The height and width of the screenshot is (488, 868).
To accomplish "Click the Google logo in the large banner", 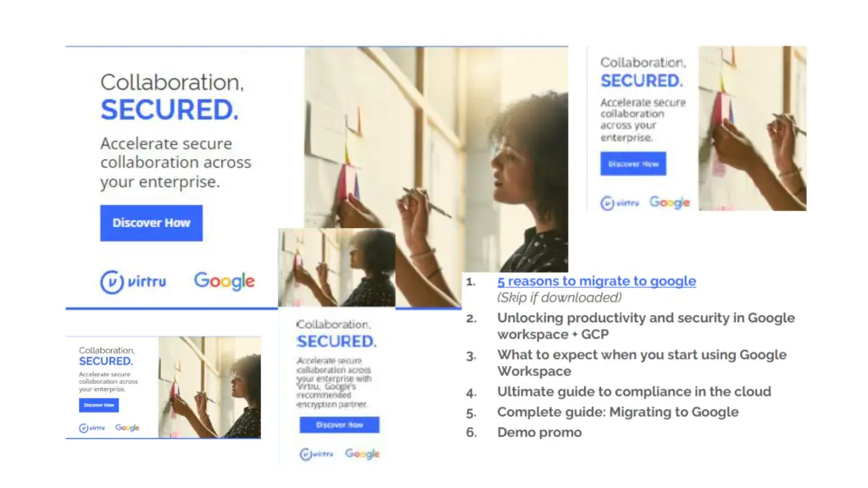I will click(224, 281).
